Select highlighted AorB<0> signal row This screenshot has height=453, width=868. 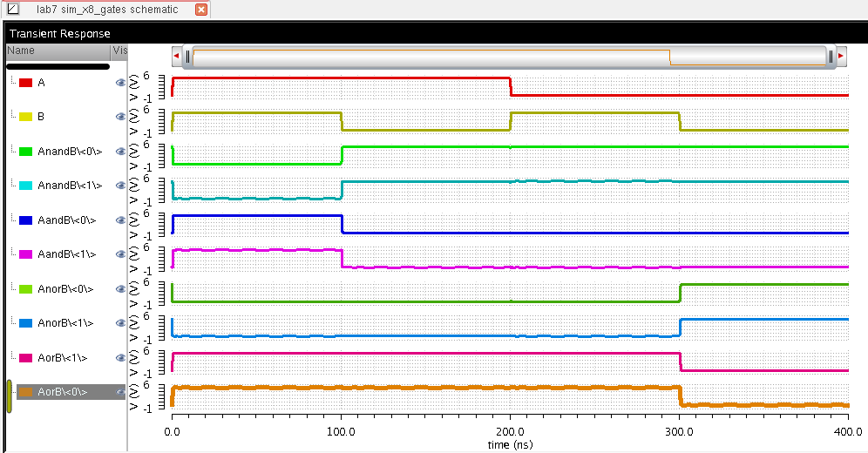tap(71, 392)
